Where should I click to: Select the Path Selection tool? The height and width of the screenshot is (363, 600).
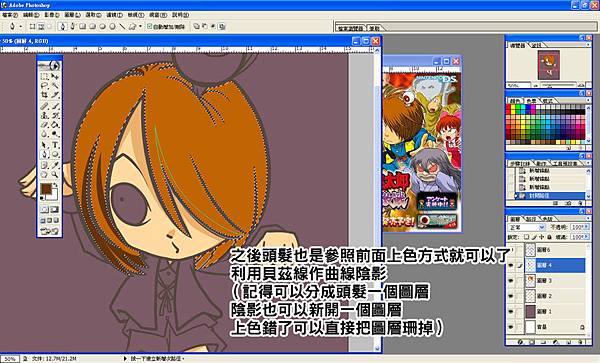[44, 145]
